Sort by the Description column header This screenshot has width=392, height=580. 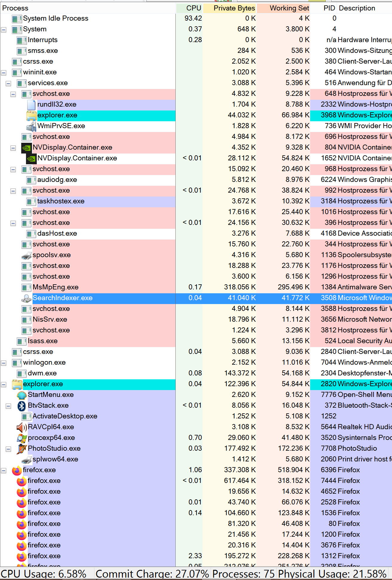click(365, 8)
